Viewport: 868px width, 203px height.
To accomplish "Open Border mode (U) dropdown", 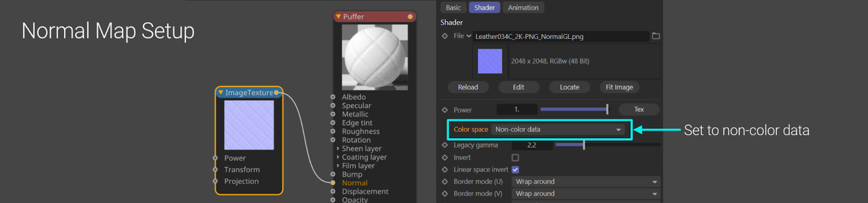I will click(x=586, y=181).
